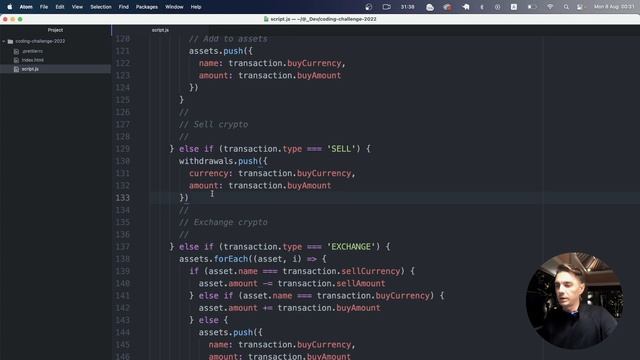Screen dimensions: 640x360
Task: Click 'buyAmount' on line 123
Action: click(x=319, y=76)
